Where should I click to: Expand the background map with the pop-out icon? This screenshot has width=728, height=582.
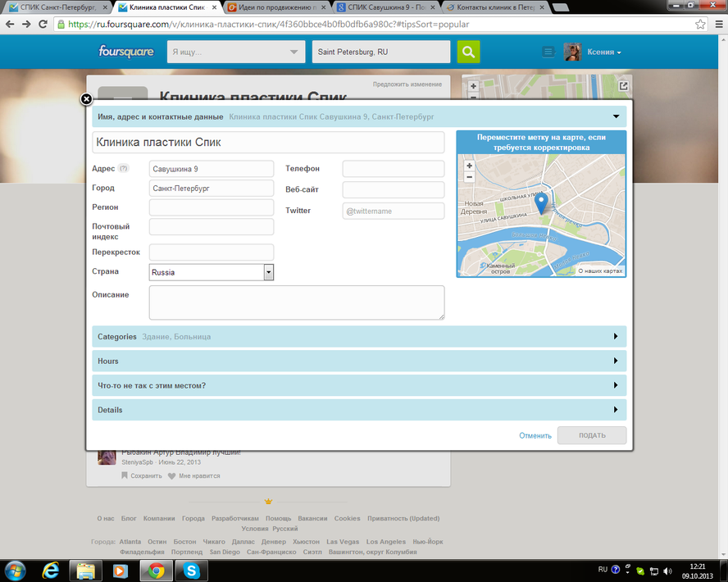(624, 86)
